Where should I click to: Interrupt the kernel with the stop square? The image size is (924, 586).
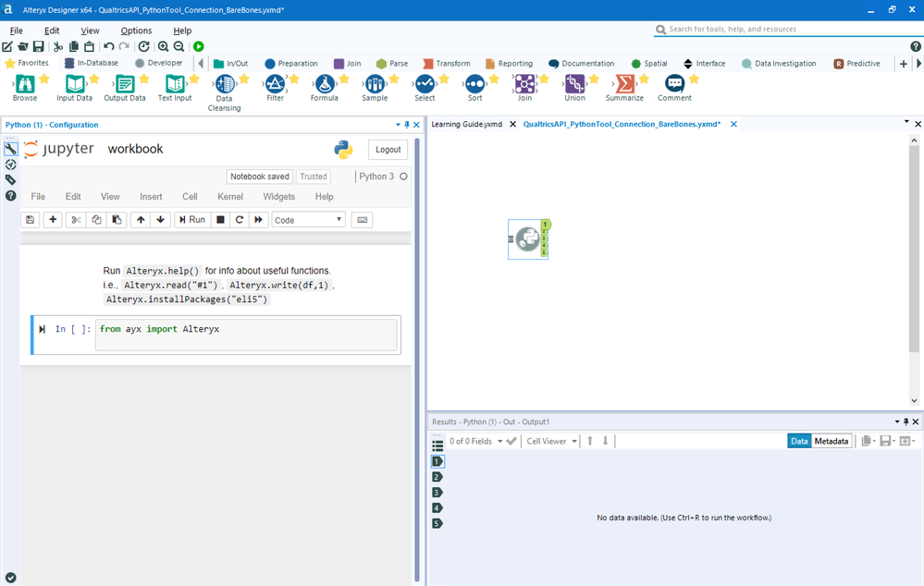coord(220,220)
